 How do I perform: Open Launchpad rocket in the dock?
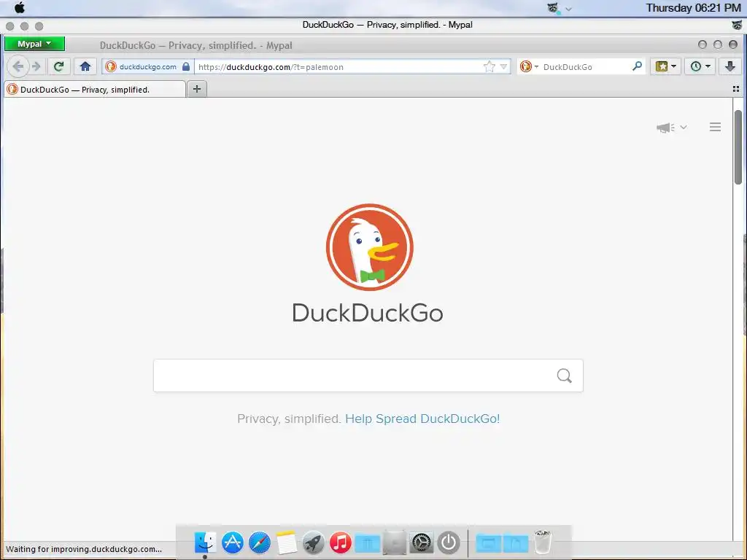pyautogui.click(x=314, y=542)
